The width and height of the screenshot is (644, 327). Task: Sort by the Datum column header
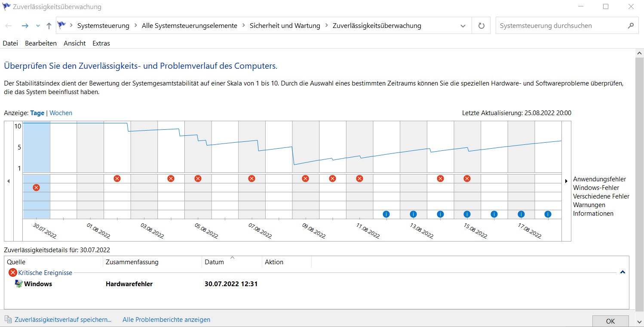(x=232, y=262)
